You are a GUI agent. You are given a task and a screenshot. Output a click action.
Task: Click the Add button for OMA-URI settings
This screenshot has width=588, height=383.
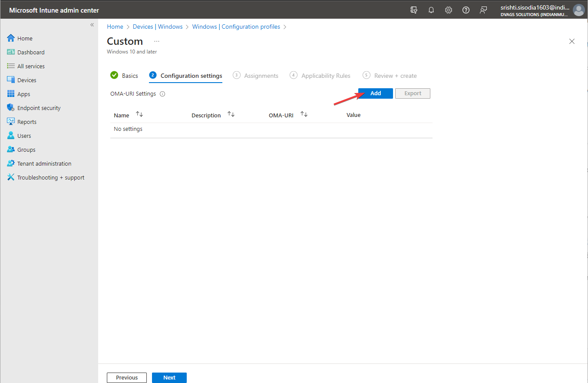pyautogui.click(x=375, y=93)
